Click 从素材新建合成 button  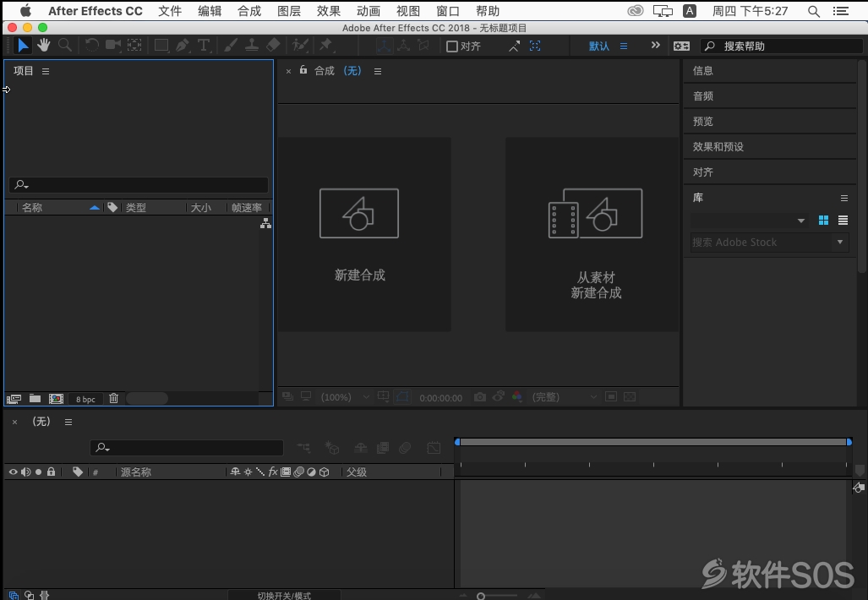coord(592,235)
